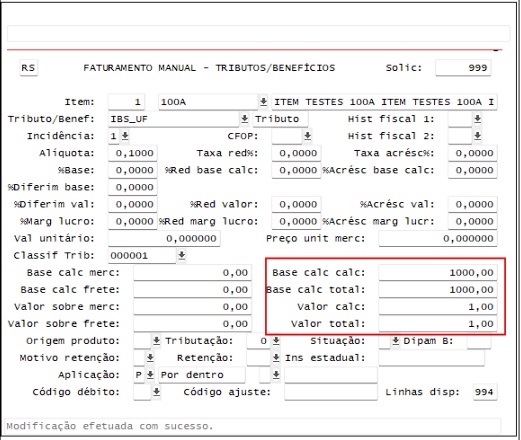Image resolution: width=521 pixels, height=440 pixels.
Task: Click status message Modificação efetuada com sucesso.
Action: [x=110, y=426]
